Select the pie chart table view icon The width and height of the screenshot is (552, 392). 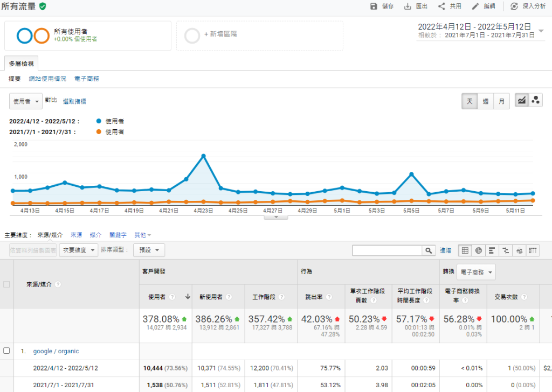[x=479, y=250]
